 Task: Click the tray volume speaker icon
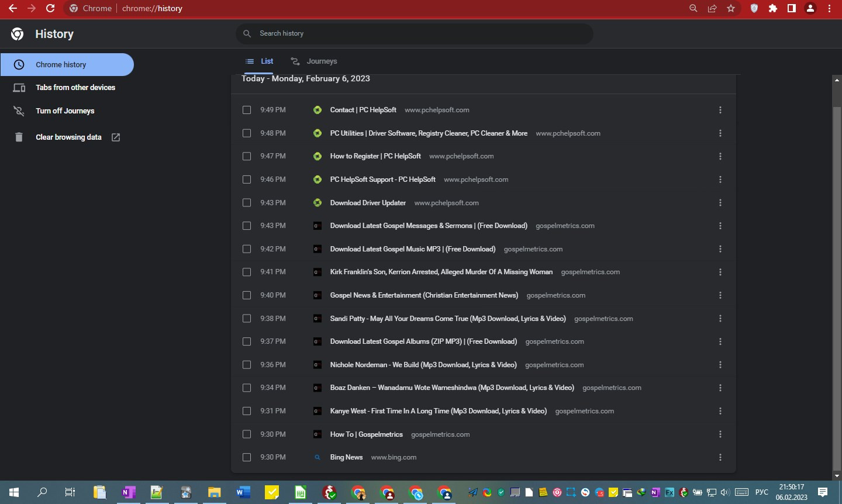click(x=726, y=492)
